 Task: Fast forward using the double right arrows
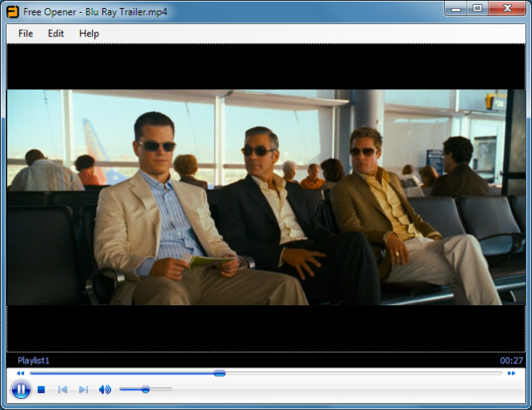(x=511, y=373)
